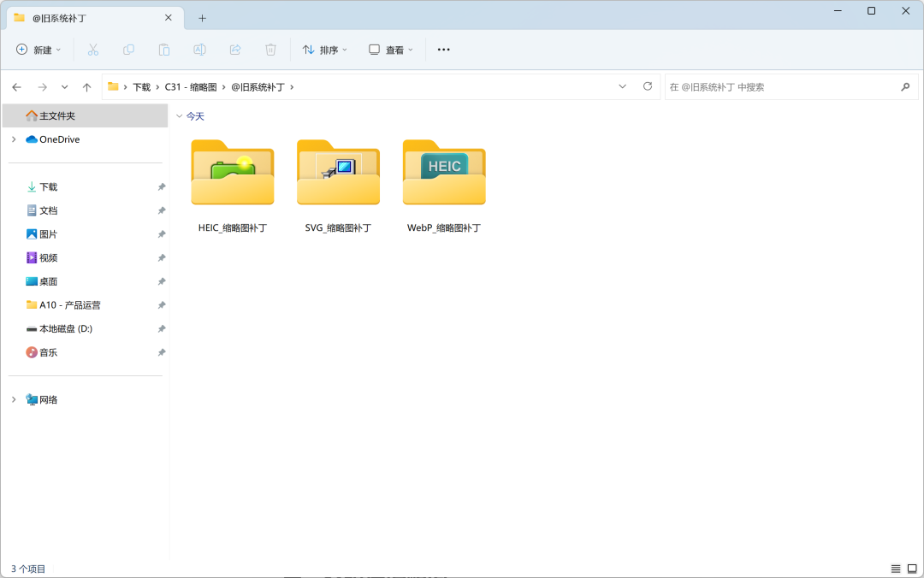This screenshot has height=578, width=924.
Task: Open recent locations dropdown arrow
Action: (x=65, y=87)
